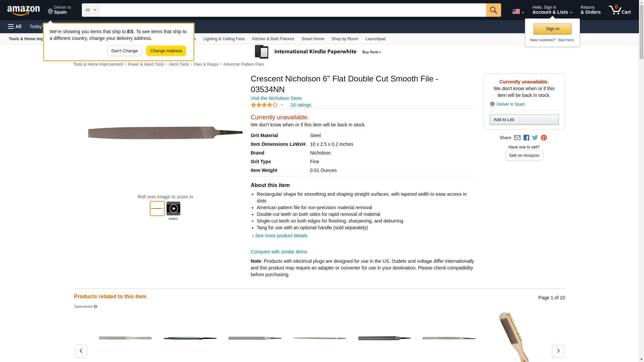Select the first product image thumbnail
644x362 pixels.
[157, 208]
